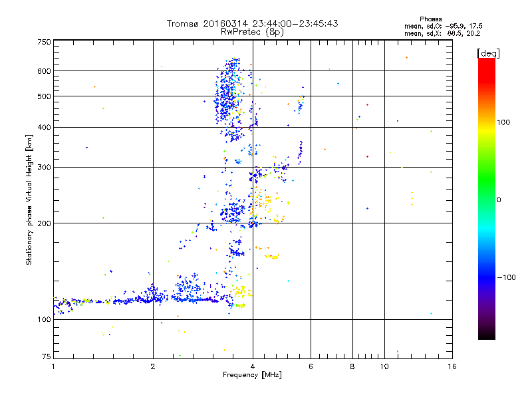The width and height of the screenshot is (532, 399).
Task: Pick the black bottom of the colorbar
Action: [x=487, y=334]
